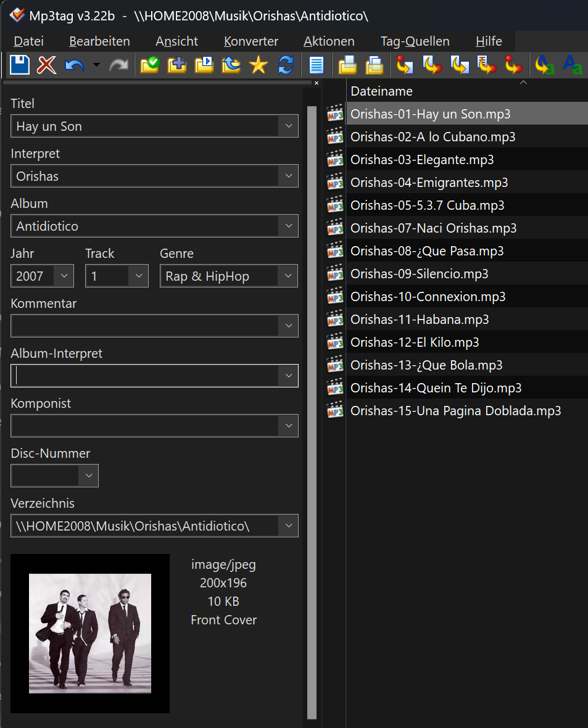The height and width of the screenshot is (728, 588).
Task: Add directory via folder with plus icon
Action: coord(177,65)
